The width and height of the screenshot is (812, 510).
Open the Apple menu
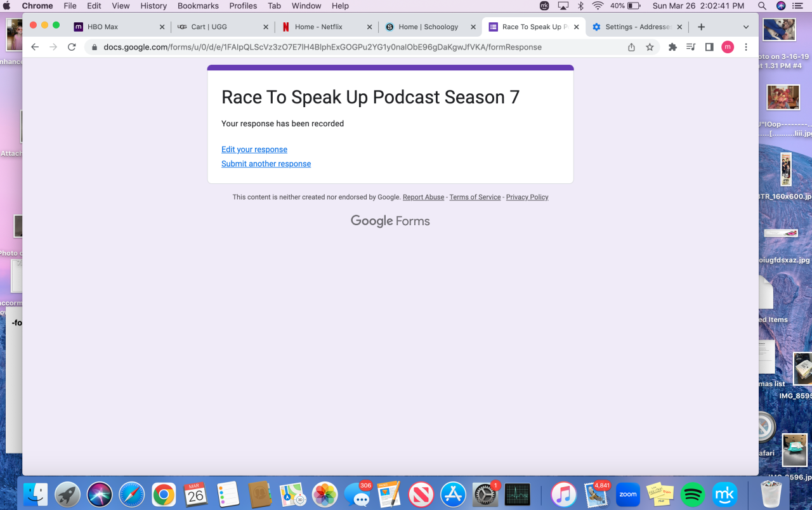(x=8, y=6)
